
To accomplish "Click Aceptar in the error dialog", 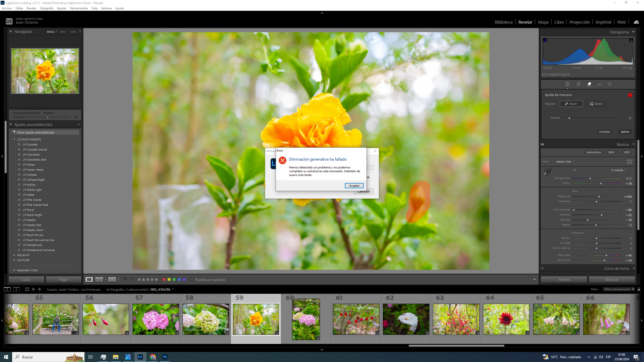I will point(354,186).
